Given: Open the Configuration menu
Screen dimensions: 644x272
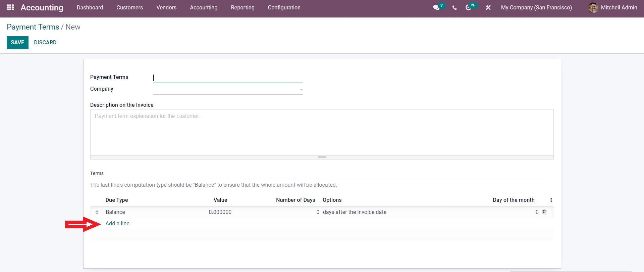Looking at the screenshot, I should point(284,7).
